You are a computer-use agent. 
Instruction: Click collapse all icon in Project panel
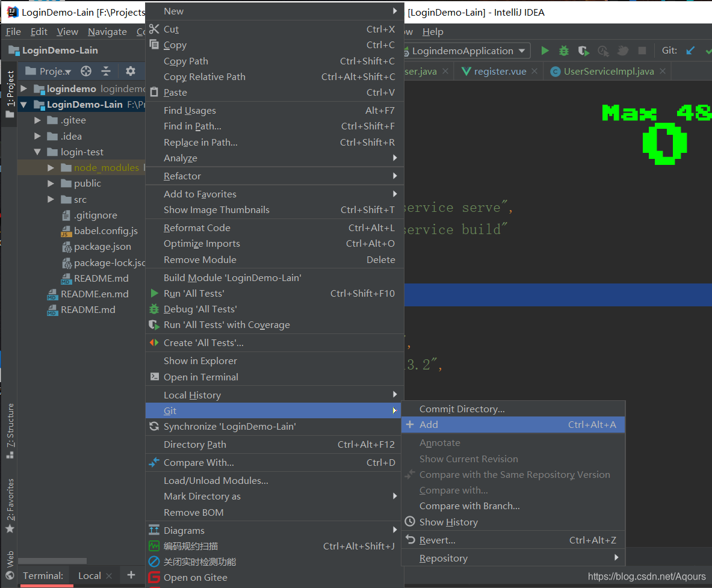pos(106,71)
